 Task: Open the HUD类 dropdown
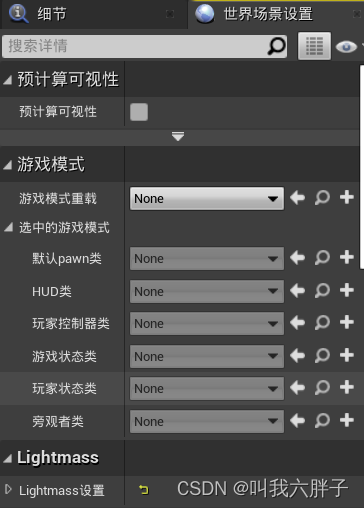click(207, 292)
